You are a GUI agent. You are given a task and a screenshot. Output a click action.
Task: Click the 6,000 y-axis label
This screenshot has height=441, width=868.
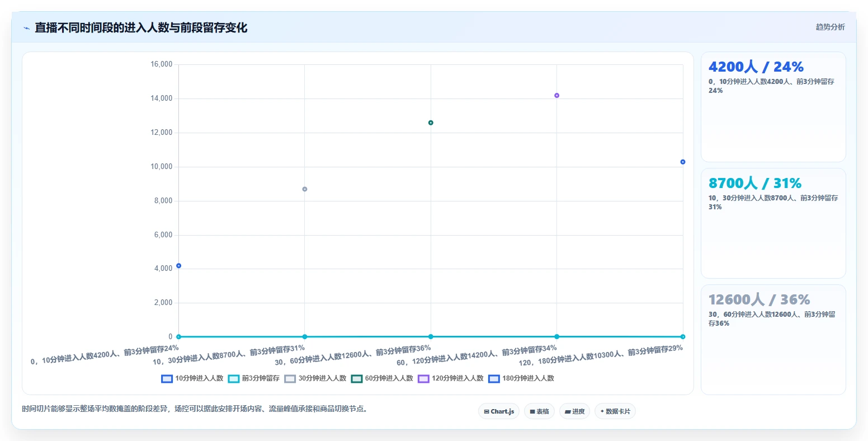(x=163, y=235)
